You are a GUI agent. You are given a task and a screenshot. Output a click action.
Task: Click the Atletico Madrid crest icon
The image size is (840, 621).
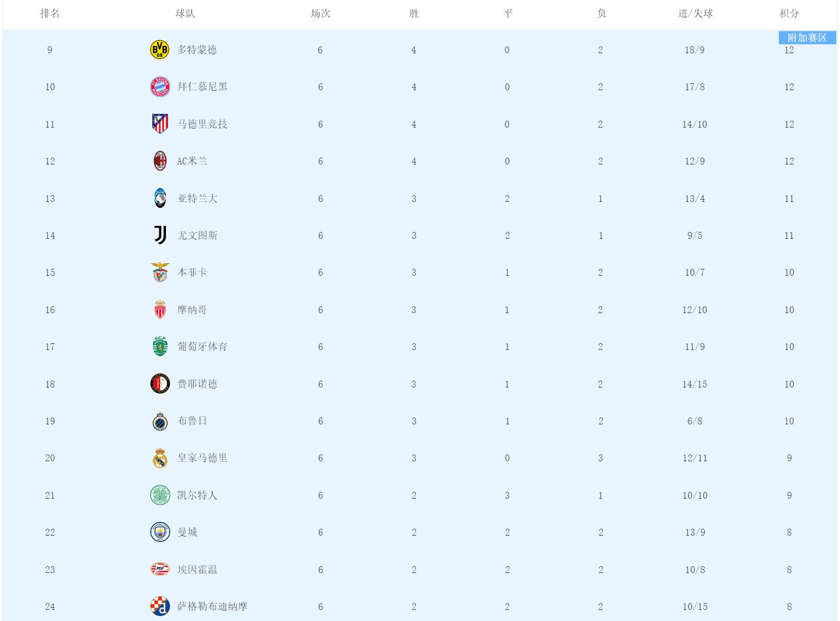(160, 124)
